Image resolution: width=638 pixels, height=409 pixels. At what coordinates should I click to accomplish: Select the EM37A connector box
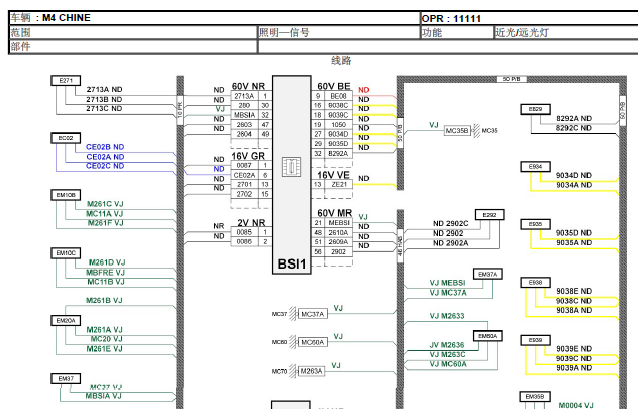pos(487,274)
